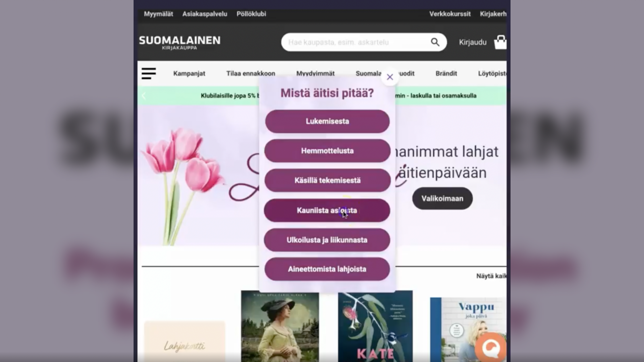The width and height of the screenshot is (644, 362).
Task: Open the Kampanjat menu item
Action: click(x=189, y=74)
